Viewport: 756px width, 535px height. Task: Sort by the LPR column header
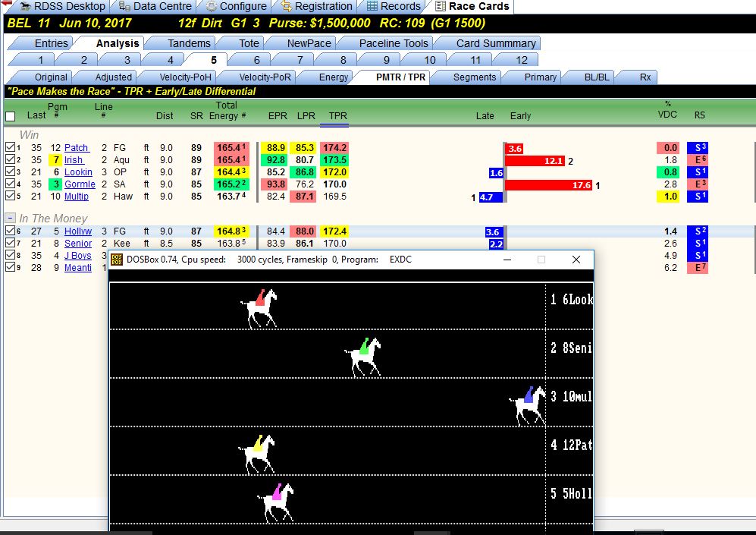[x=306, y=116]
